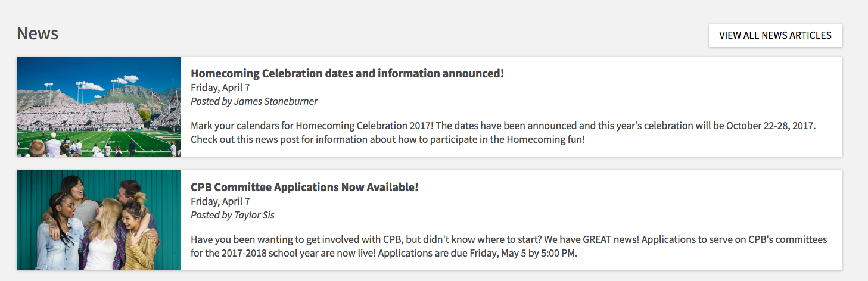This screenshot has width=868, height=281.
Task: Click the Homecoming article summary paragraph
Action: point(503,132)
